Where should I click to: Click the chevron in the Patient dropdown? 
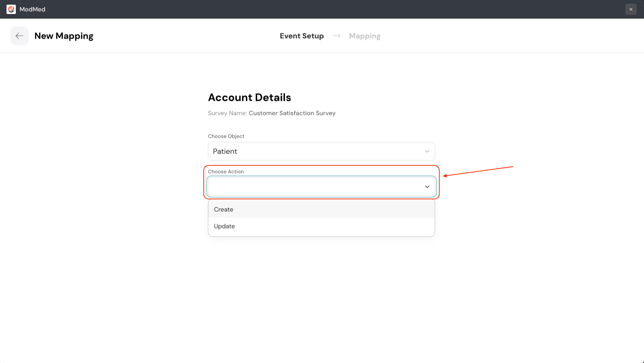coord(427,151)
